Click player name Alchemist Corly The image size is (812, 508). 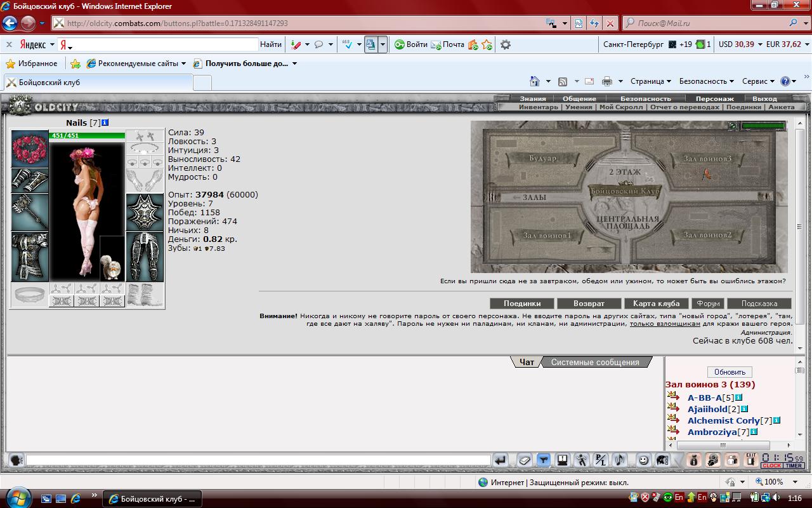(x=723, y=420)
